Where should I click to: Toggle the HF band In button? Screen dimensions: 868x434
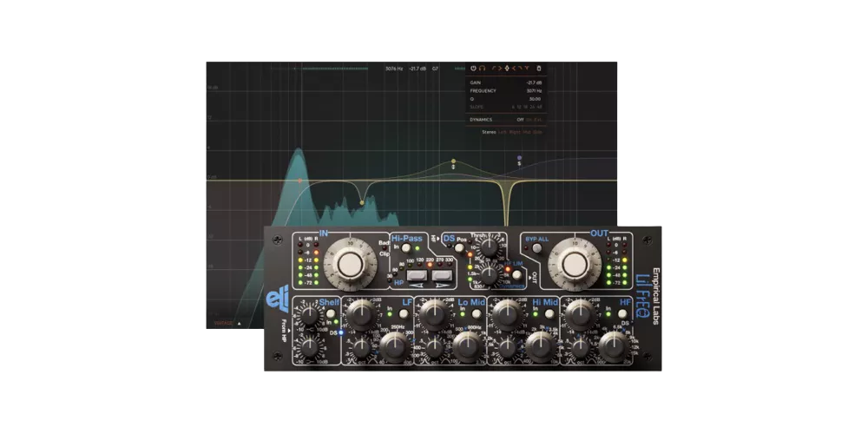point(622,313)
